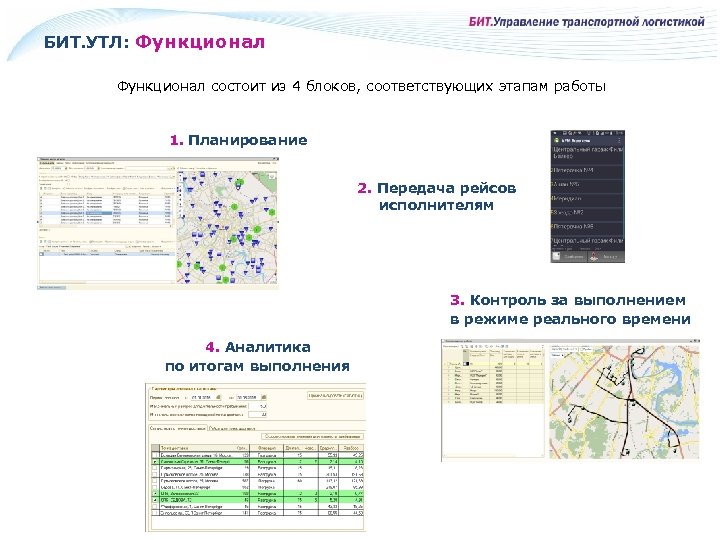
Task: Click the '2. Передача рейсов исполнителям' heading
Action: (436, 196)
